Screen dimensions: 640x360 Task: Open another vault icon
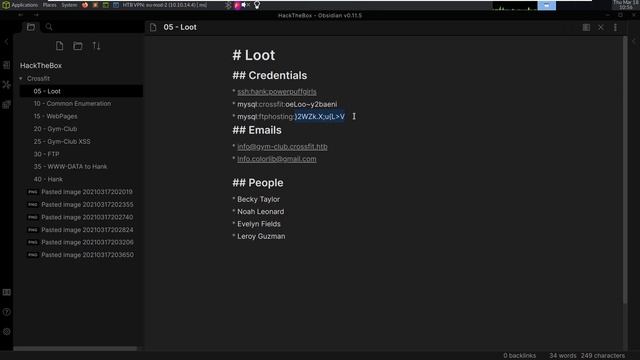(7, 292)
